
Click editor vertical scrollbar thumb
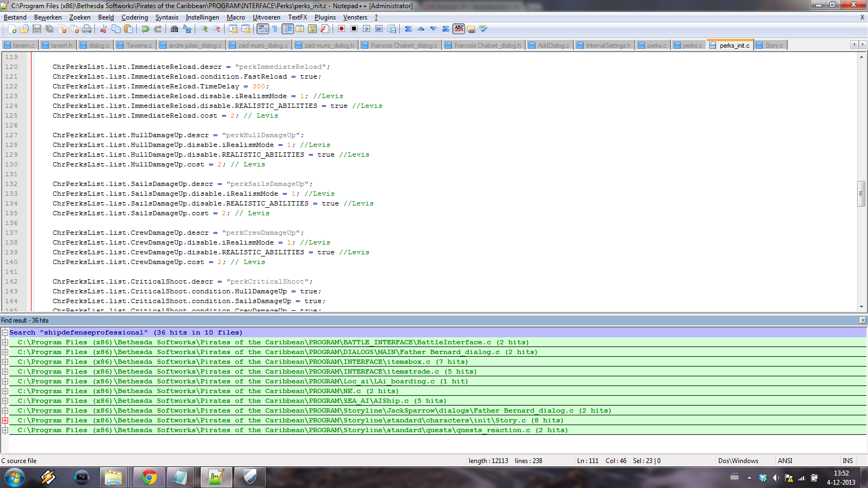861,194
